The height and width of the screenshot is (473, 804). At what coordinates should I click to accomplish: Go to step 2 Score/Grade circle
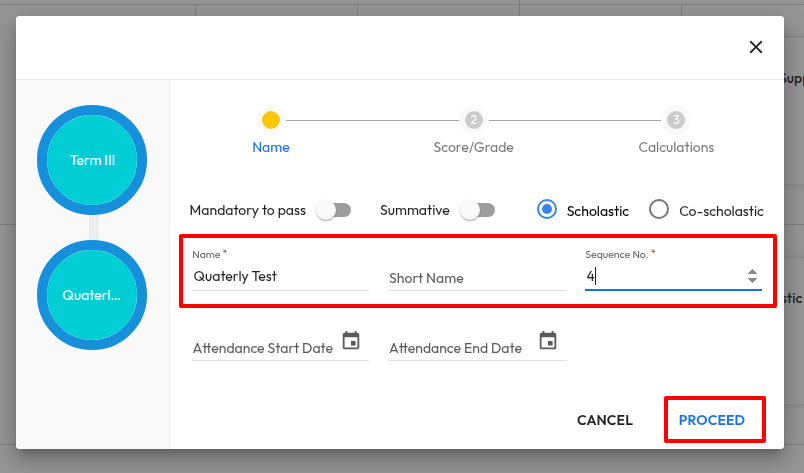click(x=474, y=120)
